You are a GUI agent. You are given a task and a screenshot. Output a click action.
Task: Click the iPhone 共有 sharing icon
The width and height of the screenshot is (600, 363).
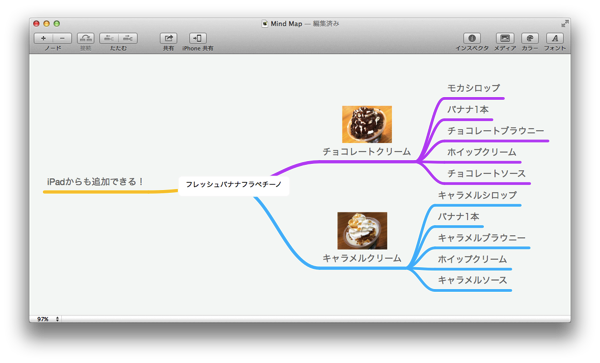(198, 38)
